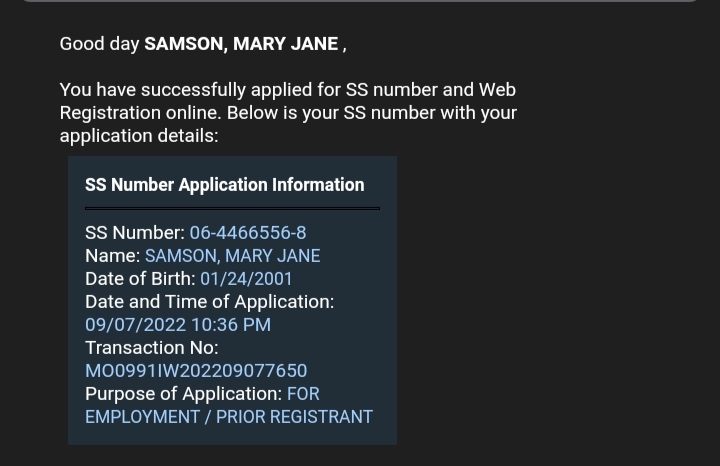Click the divider line under the card heading
This screenshot has width=720, height=466.
click(x=232, y=208)
